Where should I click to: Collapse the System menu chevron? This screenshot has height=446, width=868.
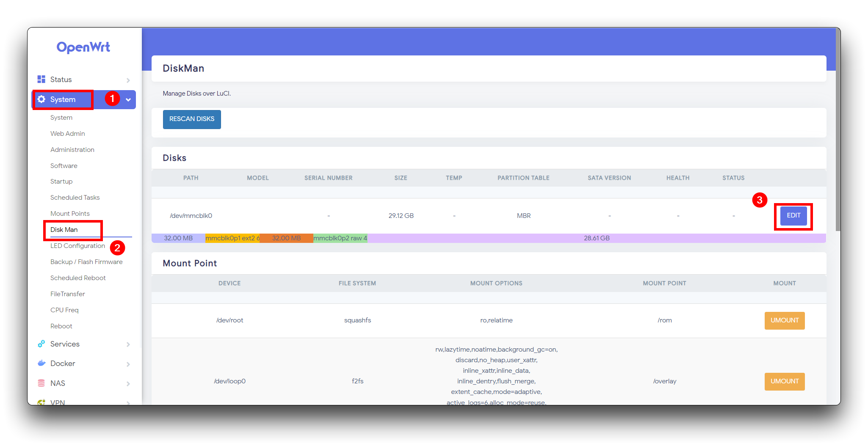(x=128, y=100)
